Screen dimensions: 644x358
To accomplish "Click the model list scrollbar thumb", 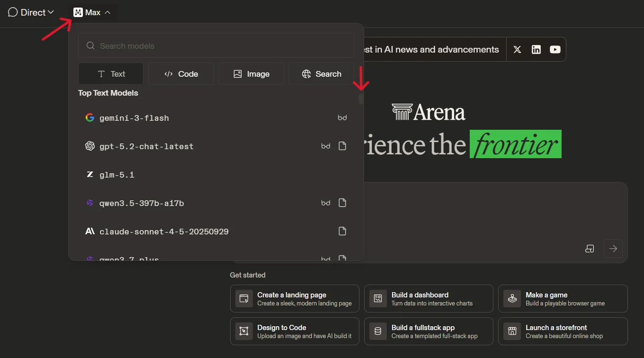I will (361, 99).
